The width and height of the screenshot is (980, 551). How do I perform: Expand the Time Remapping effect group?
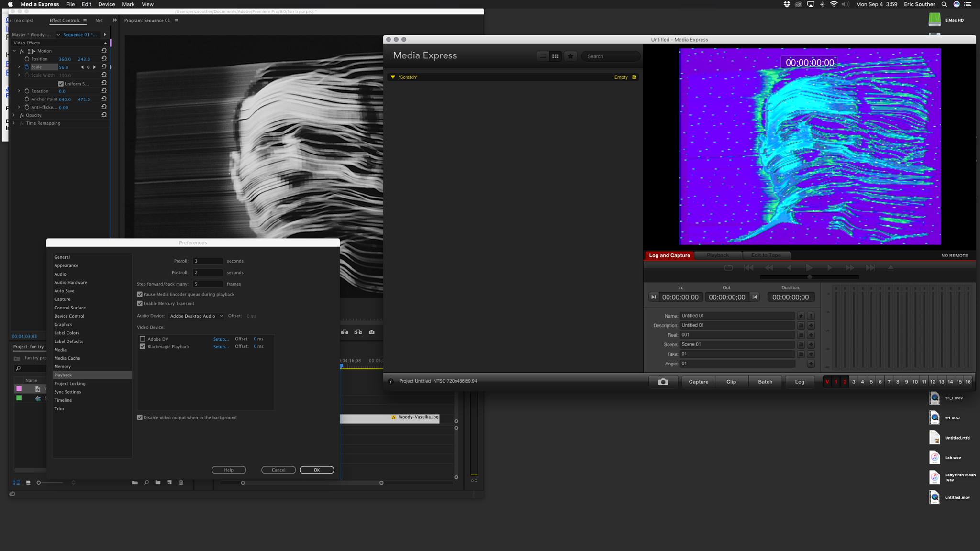tap(14, 123)
